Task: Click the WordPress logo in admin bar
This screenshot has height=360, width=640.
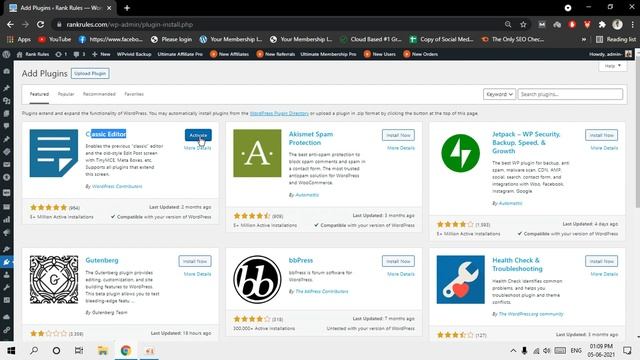Action: click(6, 54)
